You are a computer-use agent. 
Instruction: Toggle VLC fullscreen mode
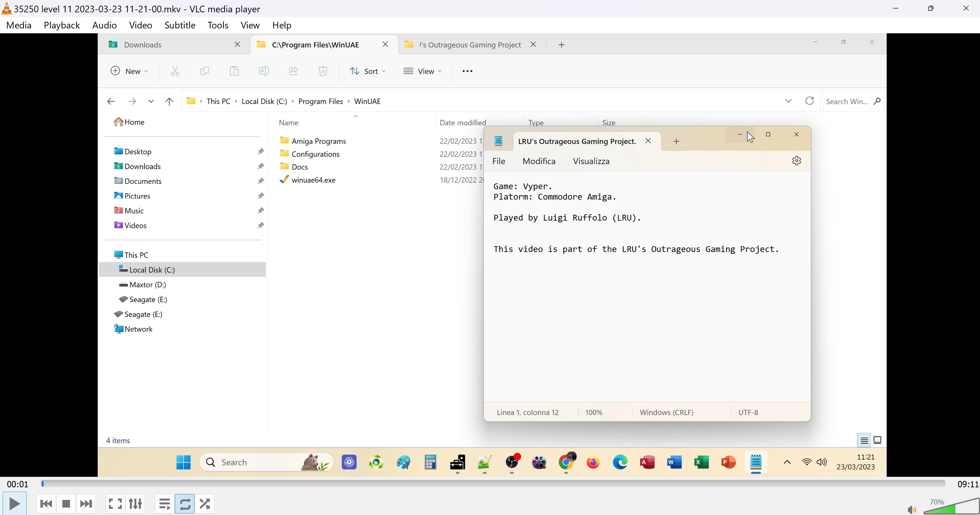115,503
